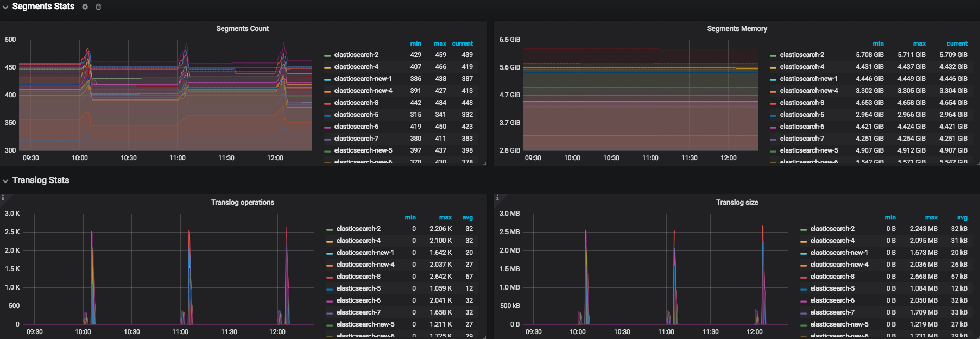The image size is (980, 339).
Task: Click the 484 max value for elasticsearch-8
Action: (x=440, y=103)
